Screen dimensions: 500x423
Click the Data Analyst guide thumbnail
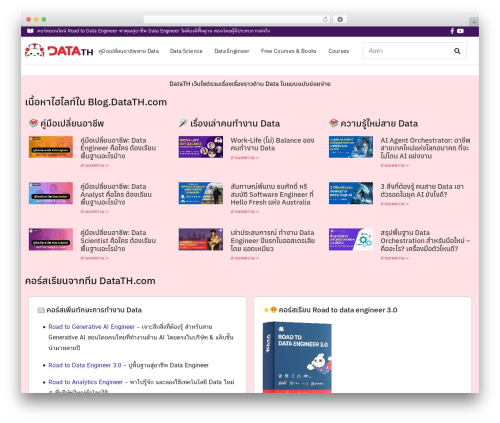tap(51, 193)
